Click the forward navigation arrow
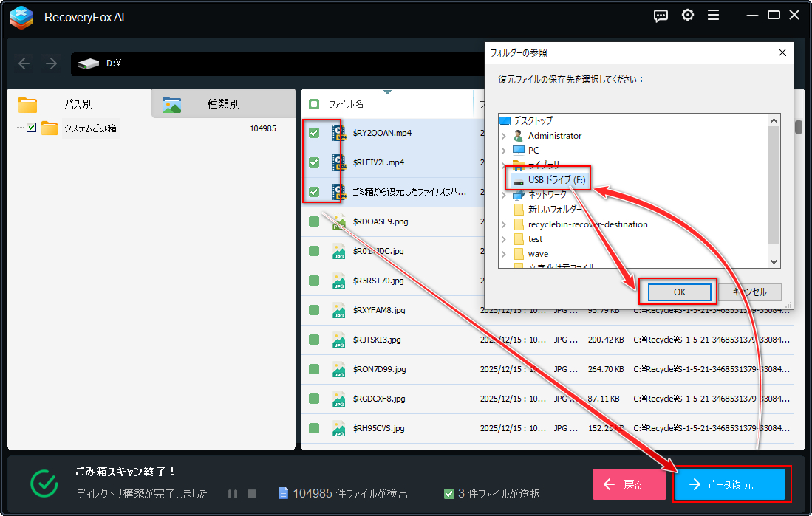The width and height of the screenshot is (812, 516). tap(51, 63)
